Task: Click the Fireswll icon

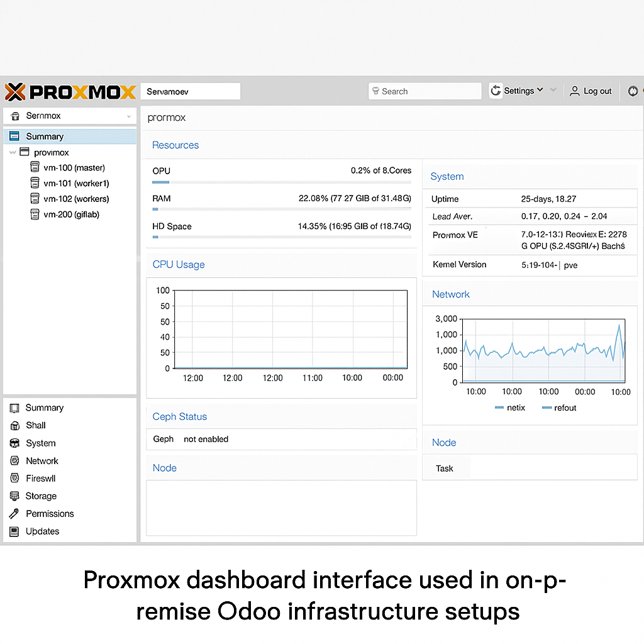Action: pos(15,478)
